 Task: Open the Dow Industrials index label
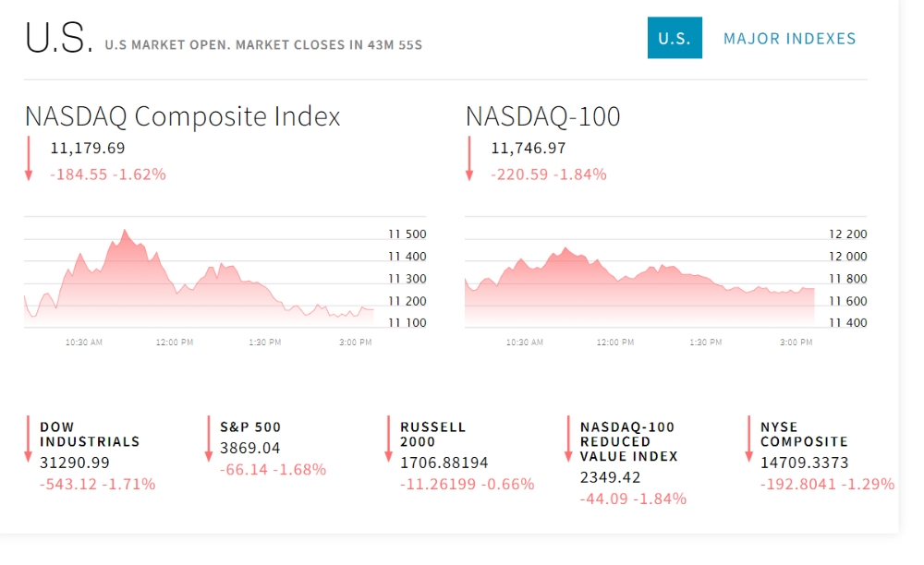coord(90,434)
